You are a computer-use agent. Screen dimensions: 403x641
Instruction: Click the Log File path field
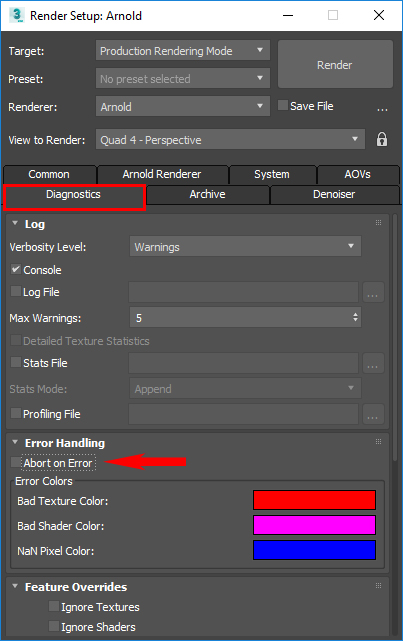244,292
